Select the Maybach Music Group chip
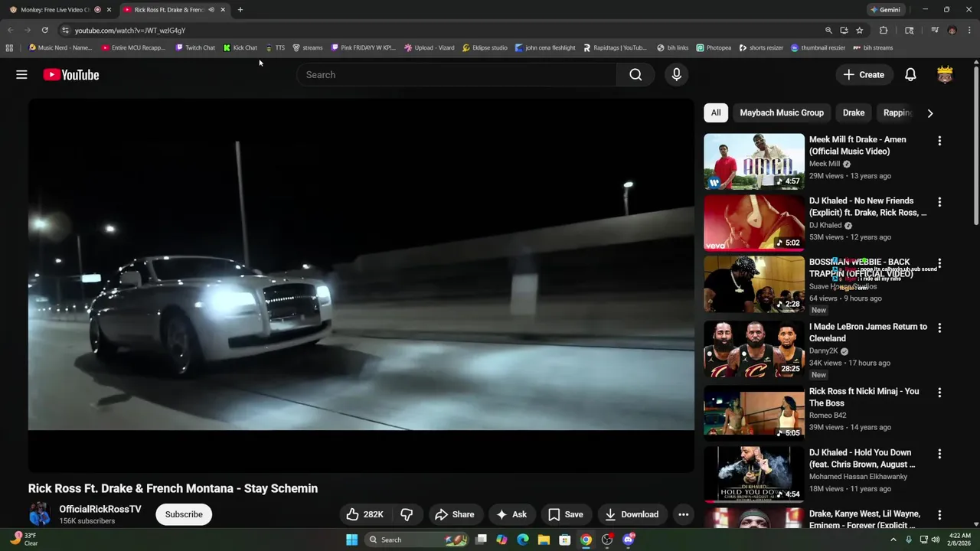 click(x=782, y=112)
